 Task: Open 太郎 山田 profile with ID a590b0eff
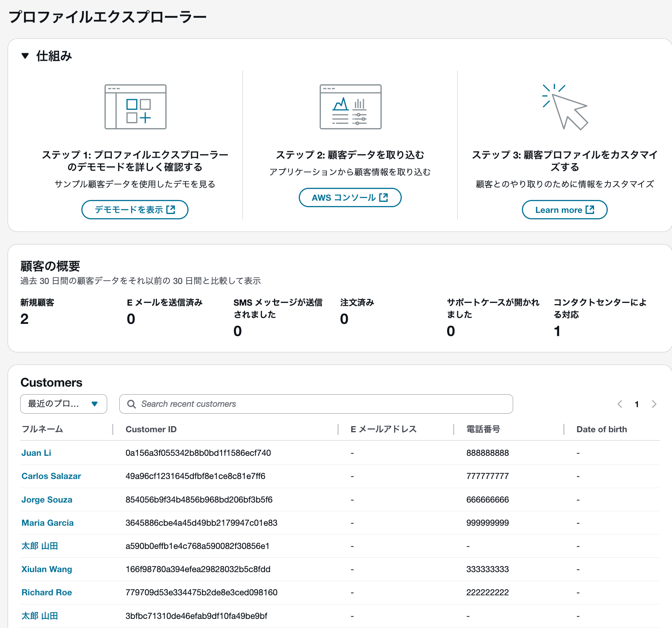click(x=40, y=546)
